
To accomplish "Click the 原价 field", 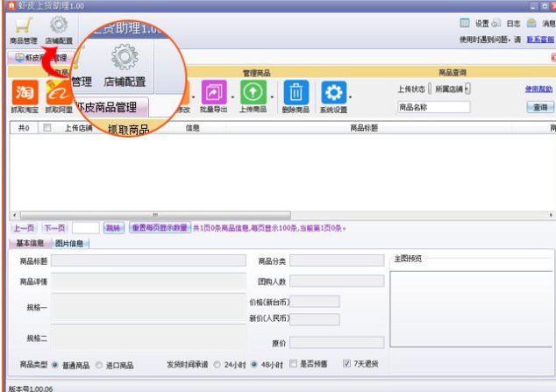I will (337, 343).
